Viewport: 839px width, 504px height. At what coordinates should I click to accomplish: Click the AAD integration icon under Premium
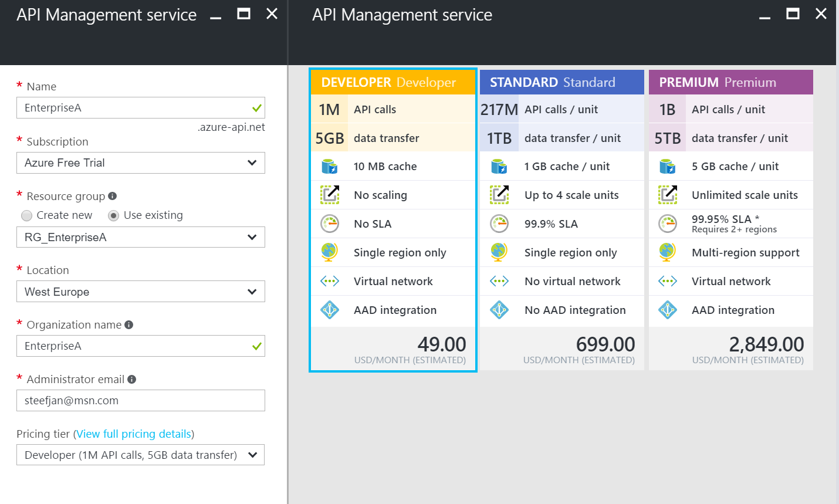(668, 310)
